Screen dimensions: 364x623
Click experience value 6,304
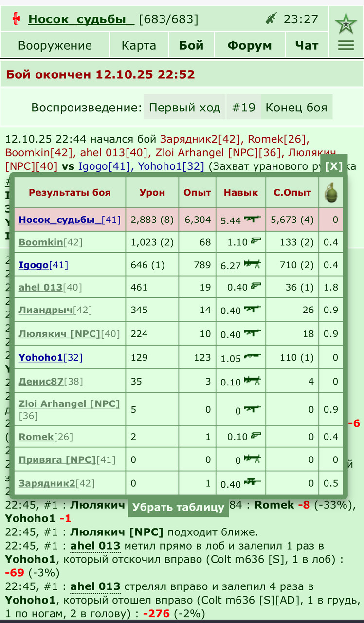[198, 220]
